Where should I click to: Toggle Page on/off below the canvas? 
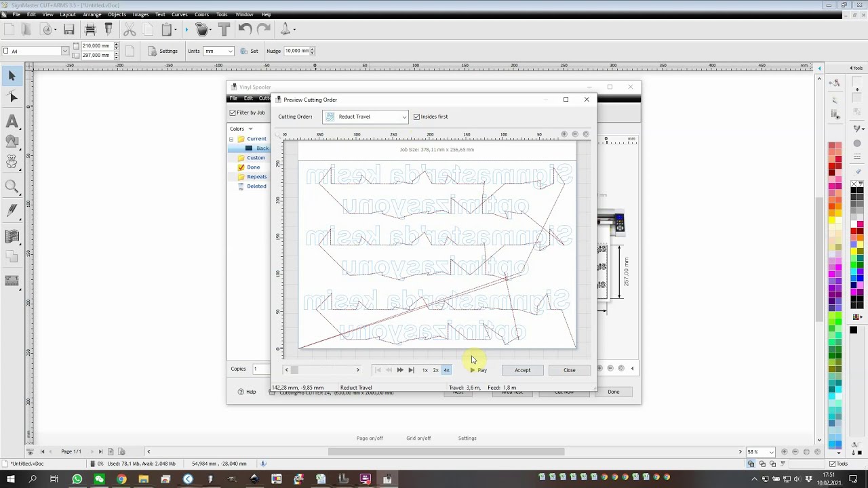[x=370, y=439]
